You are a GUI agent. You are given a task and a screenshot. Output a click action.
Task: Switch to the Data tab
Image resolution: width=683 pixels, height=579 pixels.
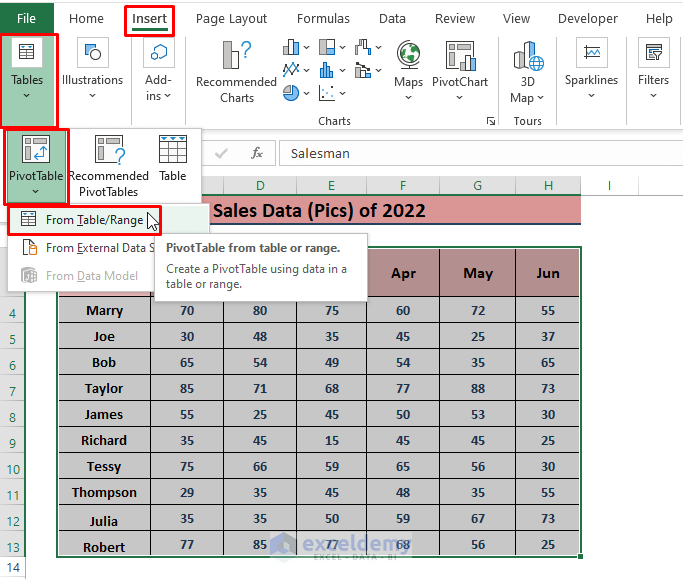pyautogui.click(x=392, y=18)
